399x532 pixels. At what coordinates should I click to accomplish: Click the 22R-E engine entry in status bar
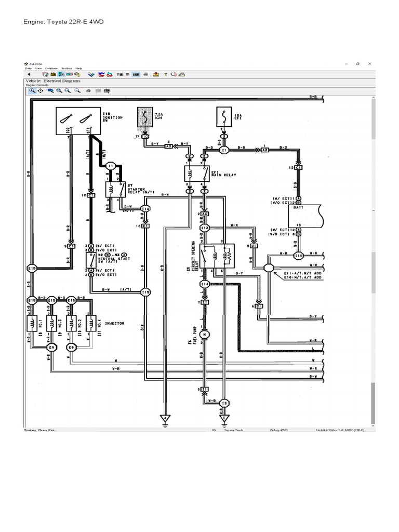coord(340,430)
